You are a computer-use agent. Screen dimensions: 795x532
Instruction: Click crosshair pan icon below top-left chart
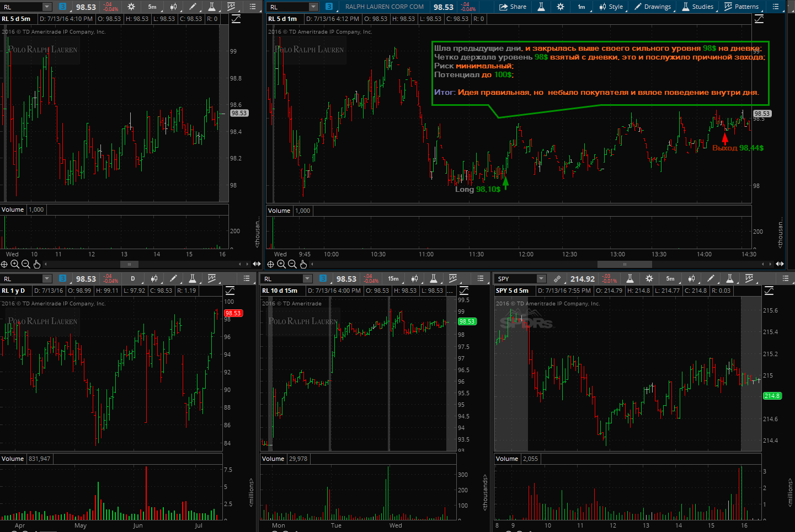(4, 264)
